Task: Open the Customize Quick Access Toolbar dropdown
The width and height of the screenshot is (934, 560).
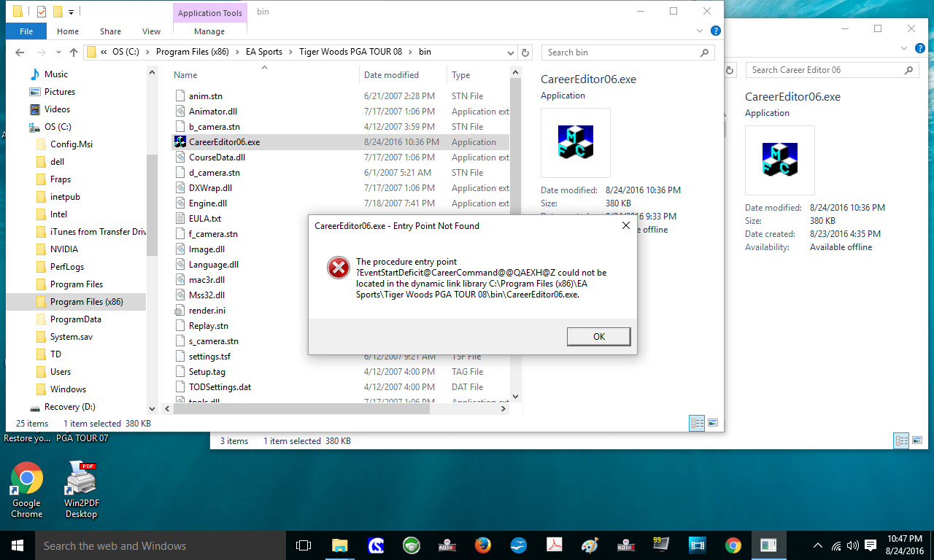Action: point(71,12)
